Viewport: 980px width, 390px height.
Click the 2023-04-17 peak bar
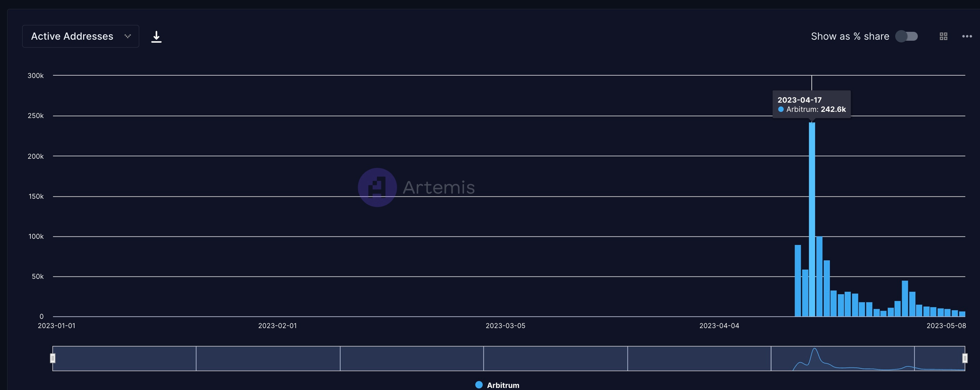click(x=812, y=219)
